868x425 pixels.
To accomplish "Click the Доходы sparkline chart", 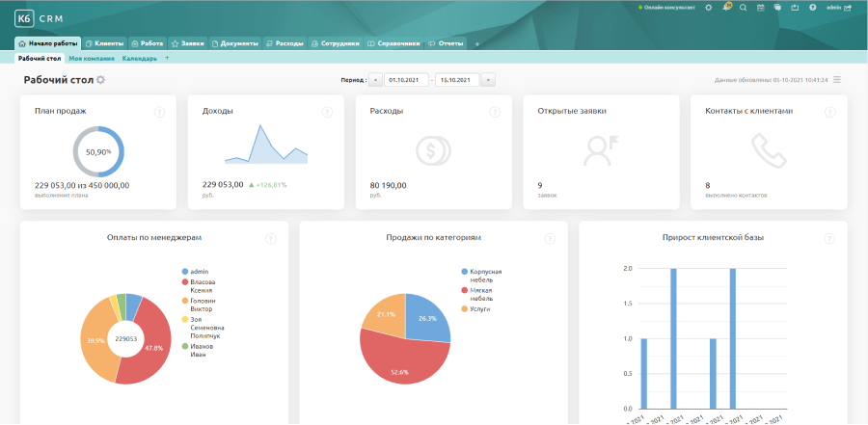I will 266,145.
